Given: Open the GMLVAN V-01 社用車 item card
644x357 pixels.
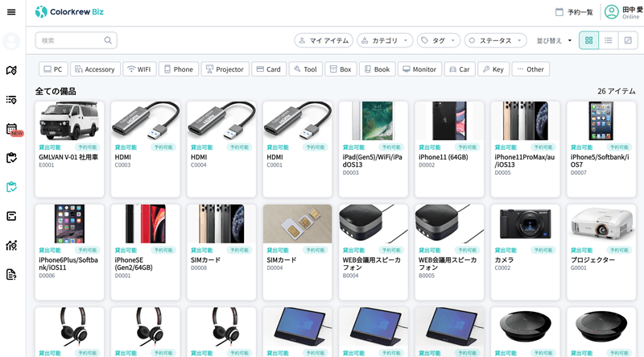Looking at the screenshot, I should pos(69,148).
